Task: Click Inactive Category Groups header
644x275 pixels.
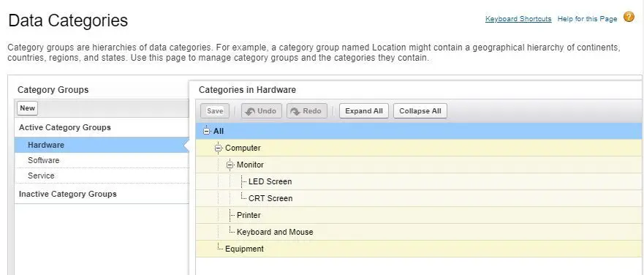Action: [x=68, y=194]
